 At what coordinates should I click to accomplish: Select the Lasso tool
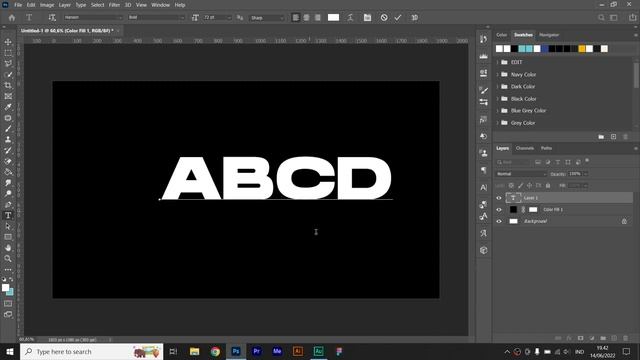(8, 64)
